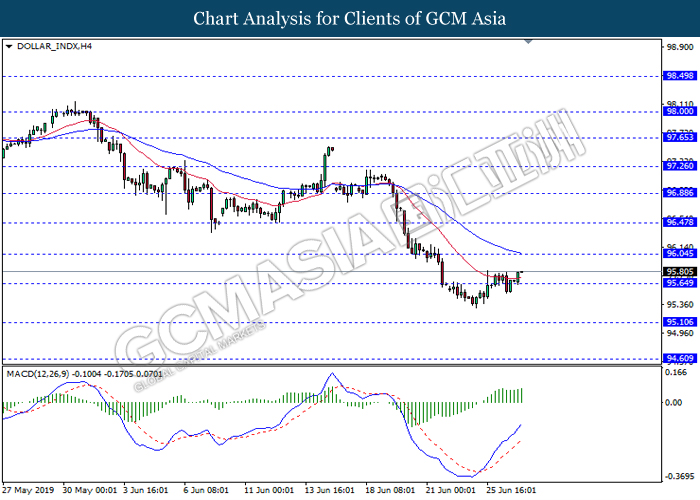The height and width of the screenshot is (500, 700).
Task: Click the 0.00 MACD zero axis value
Action: point(674,402)
